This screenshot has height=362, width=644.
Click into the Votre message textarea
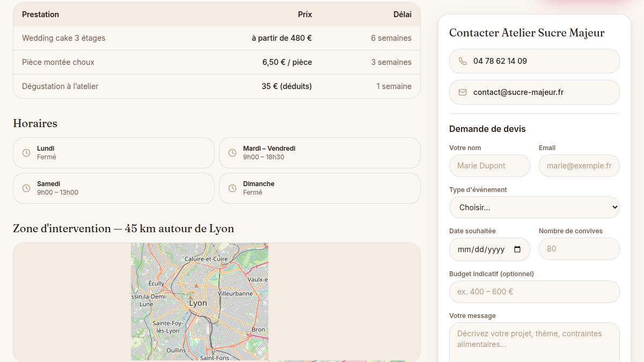[535, 342]
